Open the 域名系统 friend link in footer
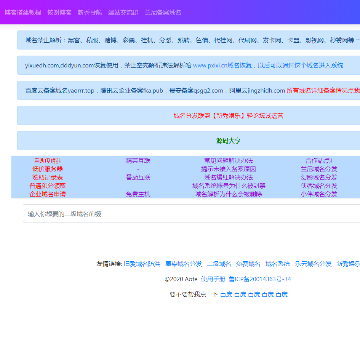360x360 pixels. tap(278, 264)
